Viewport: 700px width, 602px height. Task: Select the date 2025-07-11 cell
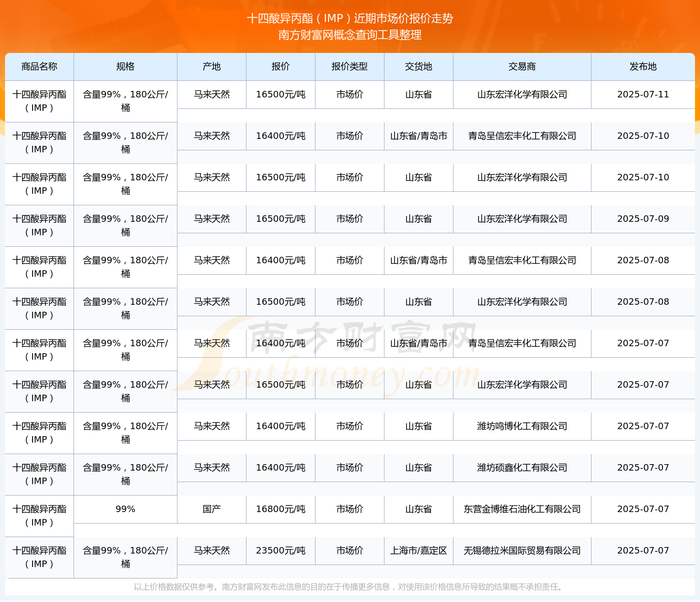(643, 94)
